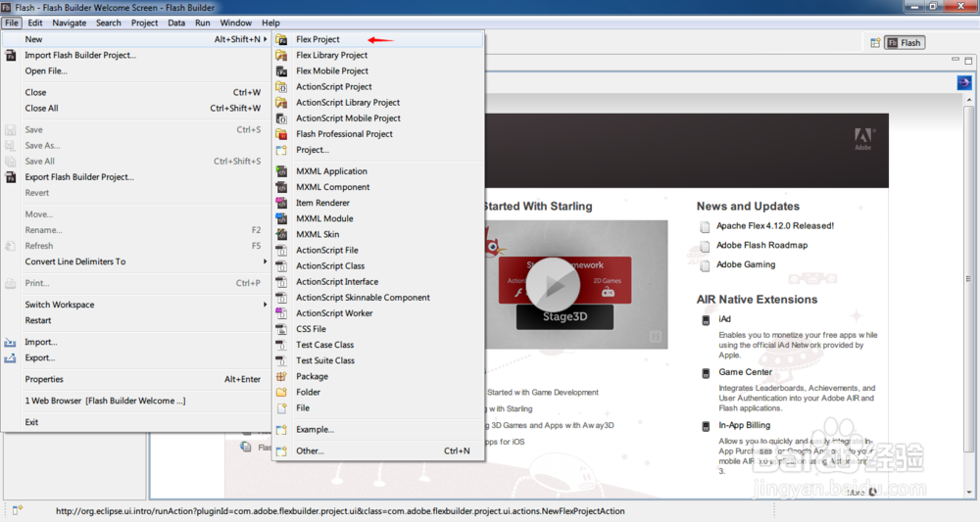Click the Apache Flex 4.12.0 document icon
This screenshot has height=522, width=980.
[705, 226]
